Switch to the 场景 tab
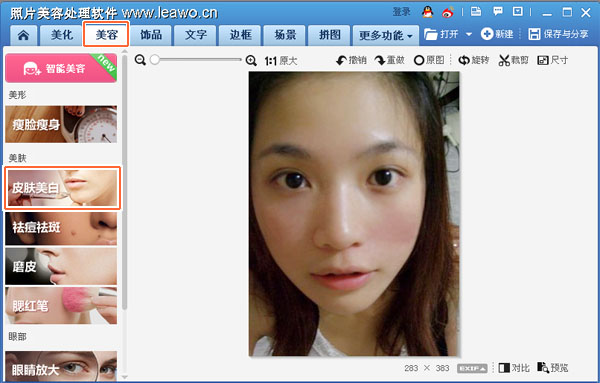 285,35
